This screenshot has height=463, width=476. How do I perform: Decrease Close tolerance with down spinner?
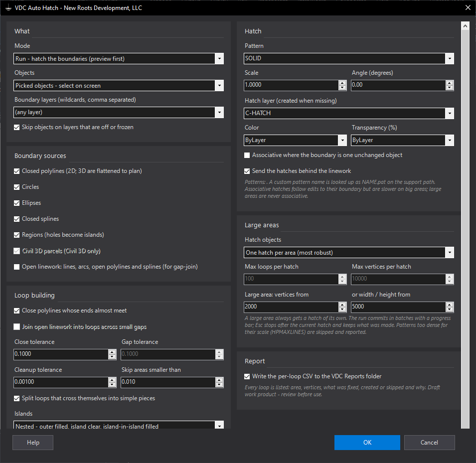(x=112, y=357)
